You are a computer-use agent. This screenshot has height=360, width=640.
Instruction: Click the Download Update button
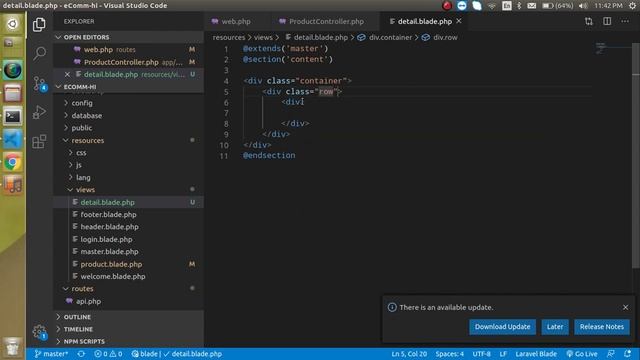tap(502, 327)
